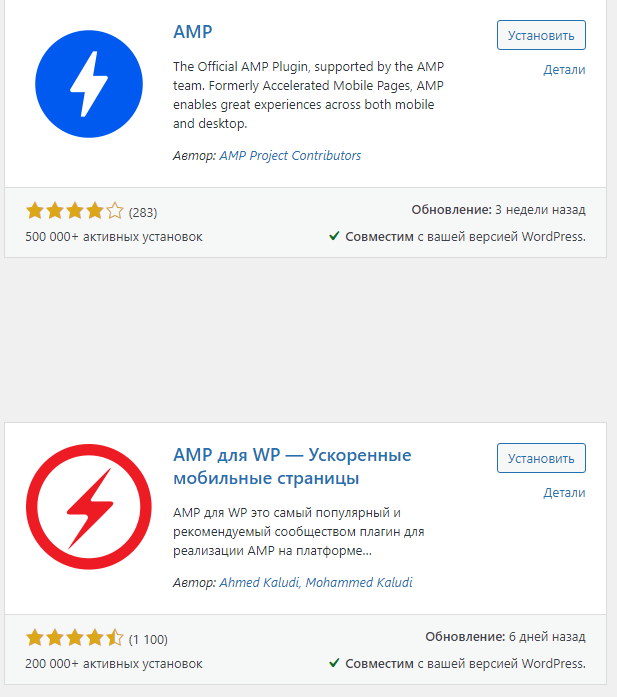Click the first gold star of AMP rating

(35, 211)
